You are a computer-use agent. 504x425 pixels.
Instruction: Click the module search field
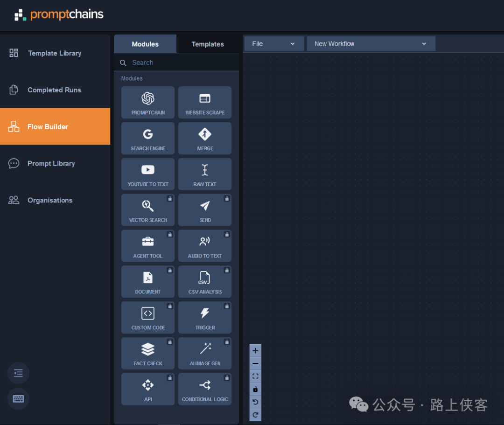tap(176, 63)
